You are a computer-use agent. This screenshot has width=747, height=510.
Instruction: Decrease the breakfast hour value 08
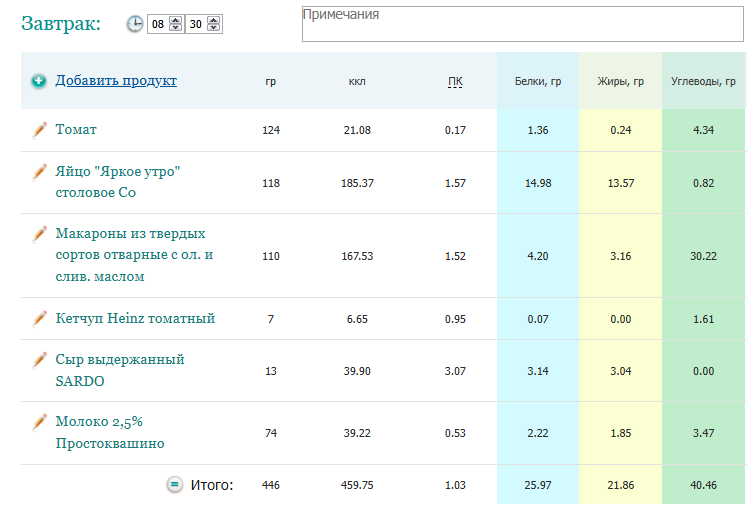(x=176, y=28)
